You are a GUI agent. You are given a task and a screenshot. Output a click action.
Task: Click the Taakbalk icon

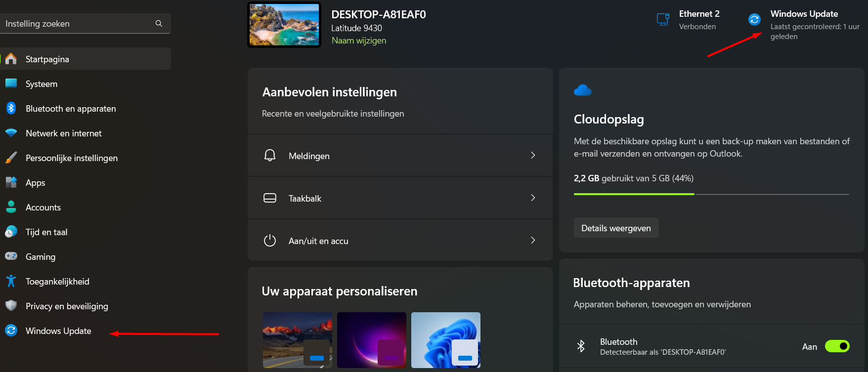point(270,198)
